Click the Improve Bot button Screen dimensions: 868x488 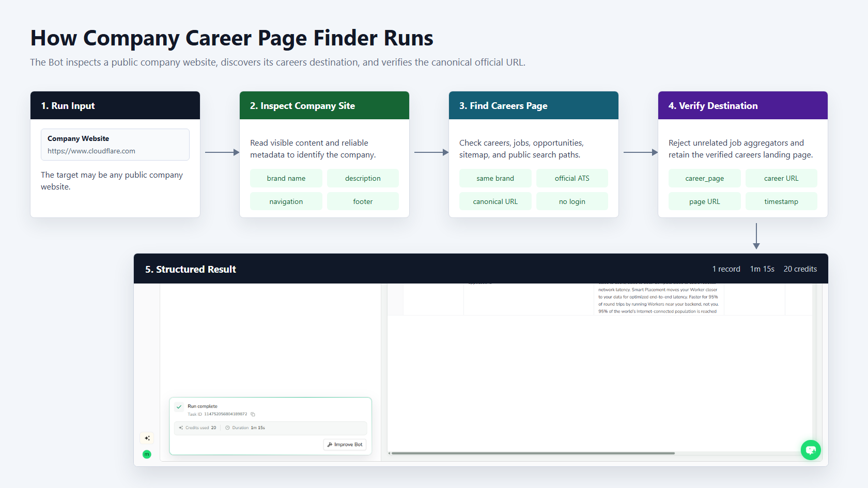(x=345, y=445)
